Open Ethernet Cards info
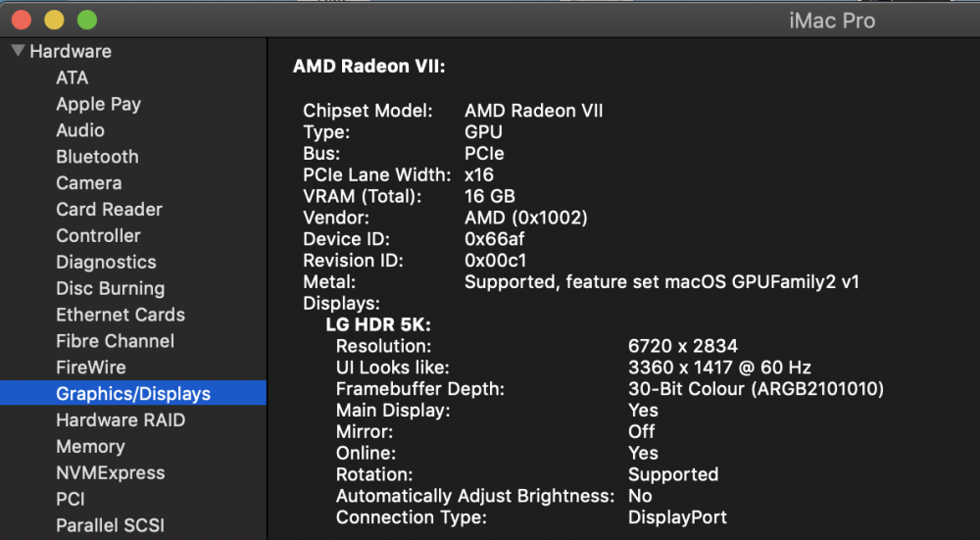Viewport: 980px width, 540px height. click(x=120, y=315)
